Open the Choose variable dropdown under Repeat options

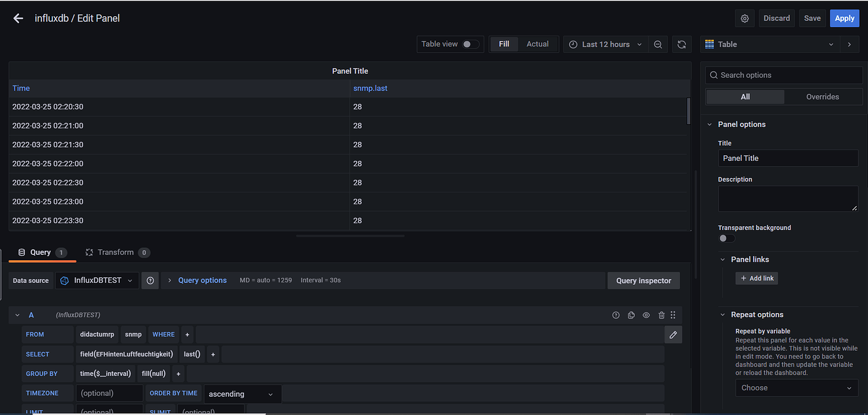point(796,387)
